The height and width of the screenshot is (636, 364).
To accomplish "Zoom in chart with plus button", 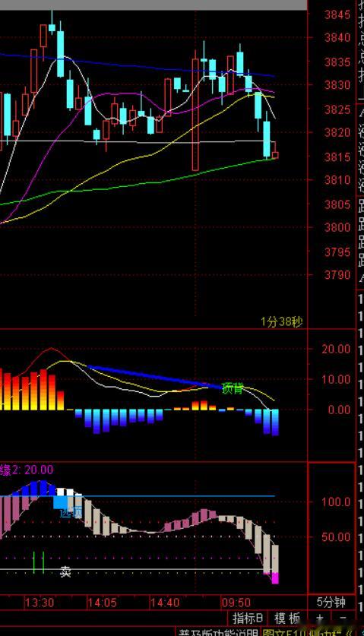I will (320, 619).
